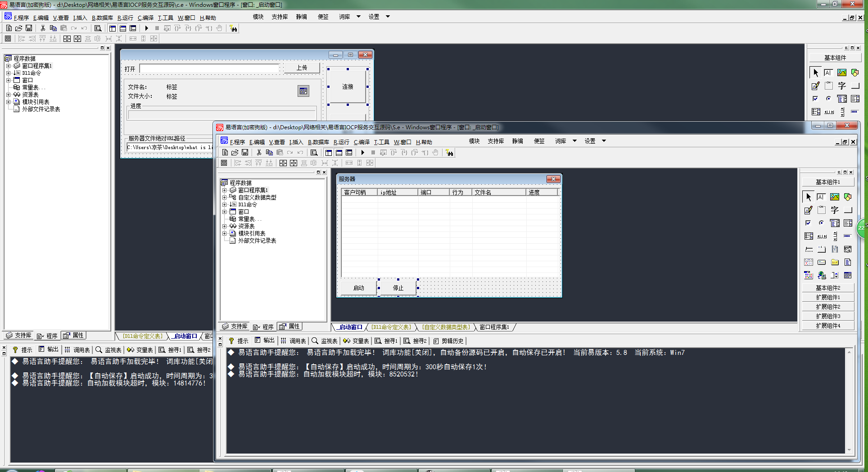
Task: Select the checkbox component in 基本组件1 palette
Action: (x=809, y=223)
